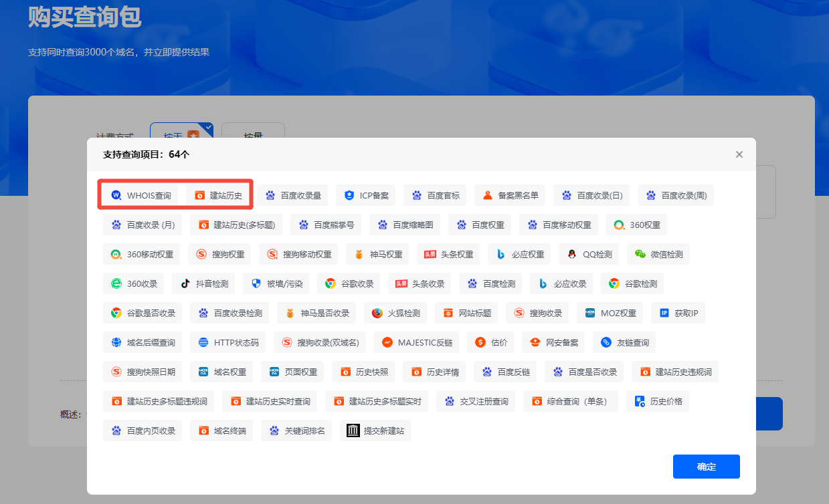Screen dimensions: 829x504
Task: Click the 360移动权重 icon
Action: (x=116, y=254)
